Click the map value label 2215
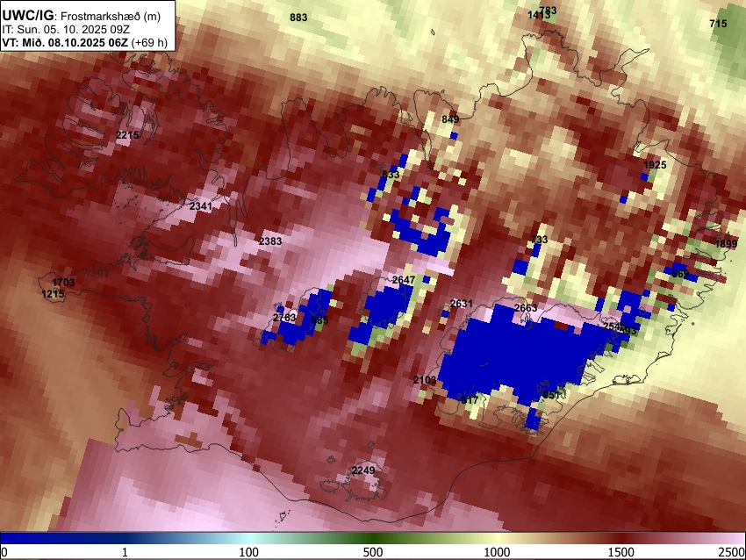This screenshot has height=560, width=746. (127, 135)
